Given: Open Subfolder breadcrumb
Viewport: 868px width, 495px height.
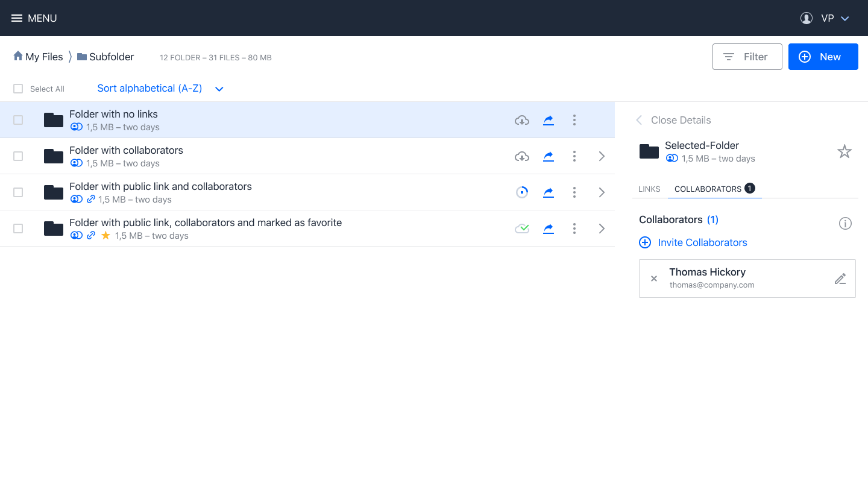Looking at the screenshot, I should tap(105, 57).
